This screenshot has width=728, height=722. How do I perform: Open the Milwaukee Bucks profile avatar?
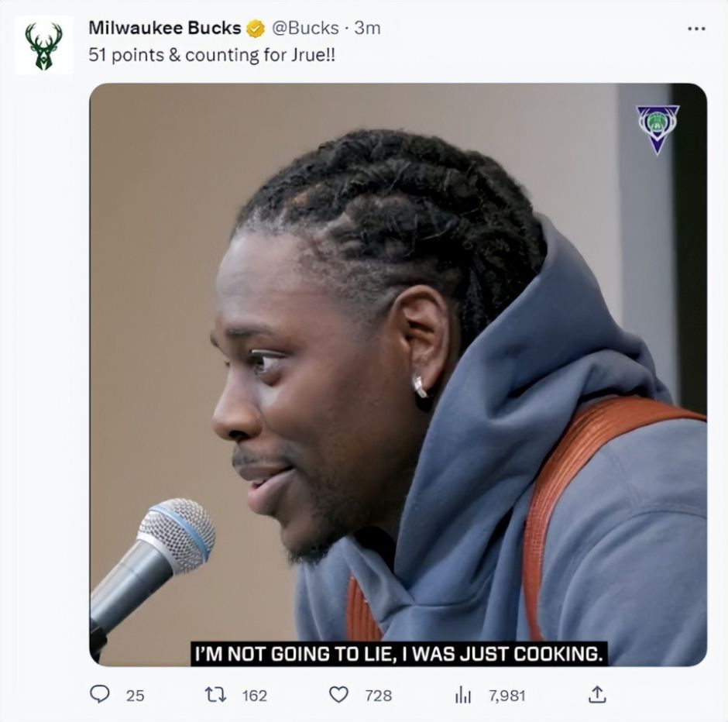coord(43,46)
